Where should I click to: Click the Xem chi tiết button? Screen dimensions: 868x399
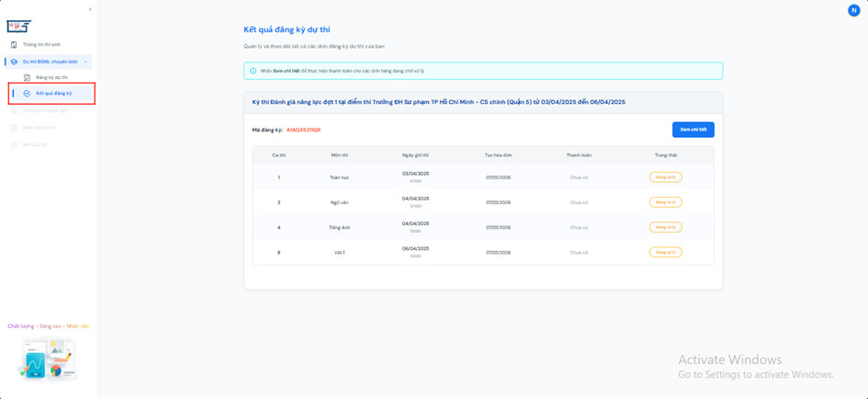tap(693, 130)
